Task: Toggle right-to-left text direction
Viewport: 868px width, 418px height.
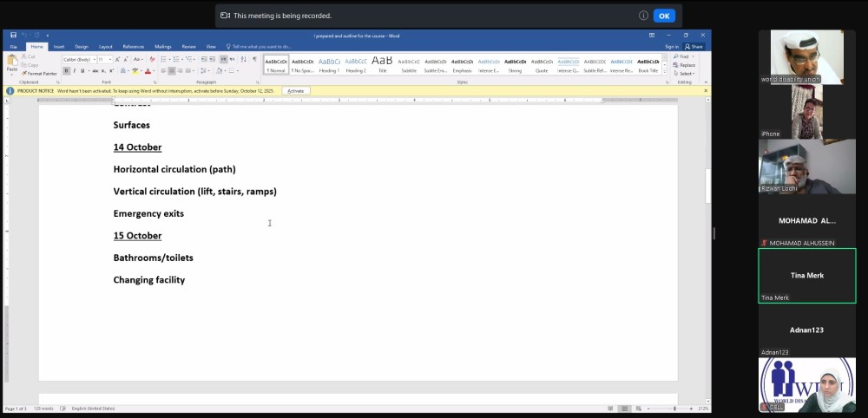Action: tap(232, 59)
